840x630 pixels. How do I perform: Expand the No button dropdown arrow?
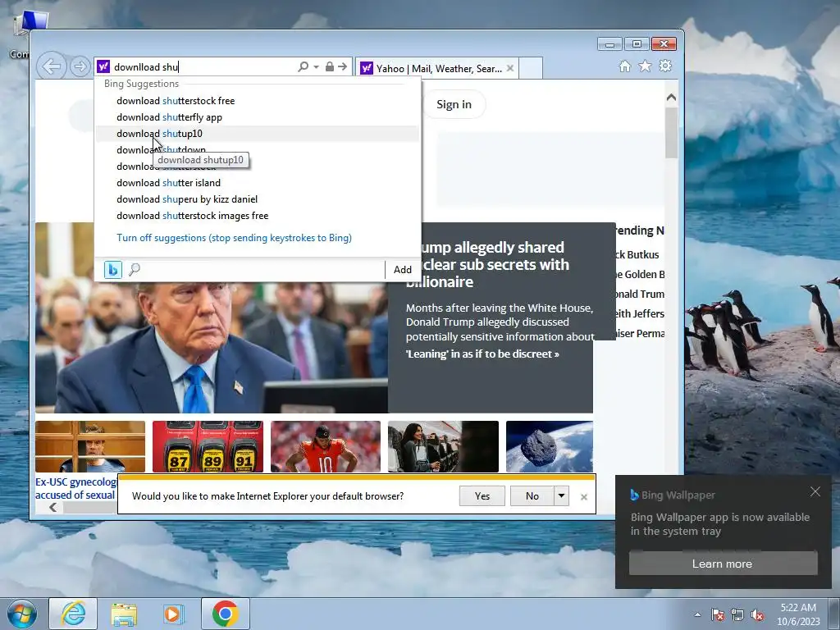click(561, 496)
